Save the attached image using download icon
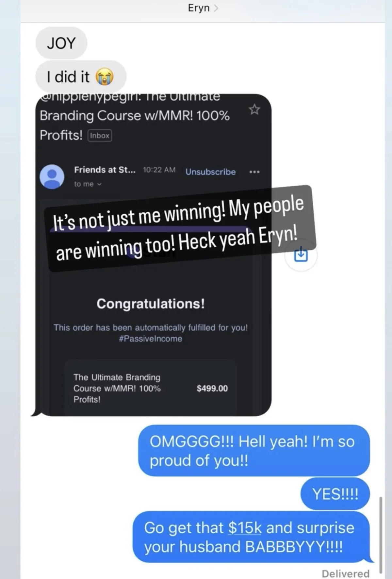The image size is (392, 579). [301, 255]
